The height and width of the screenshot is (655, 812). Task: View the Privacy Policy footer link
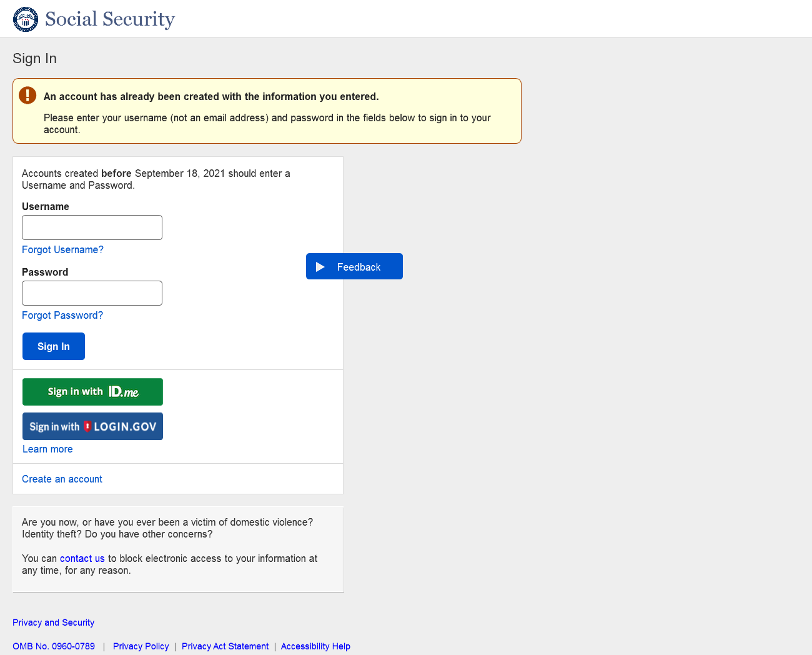click(141, 646)
